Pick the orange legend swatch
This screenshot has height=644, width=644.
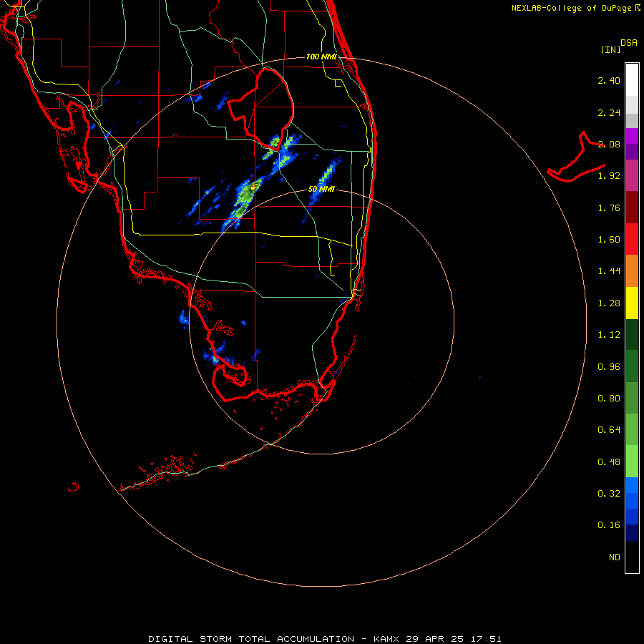(x=632, y=271)
